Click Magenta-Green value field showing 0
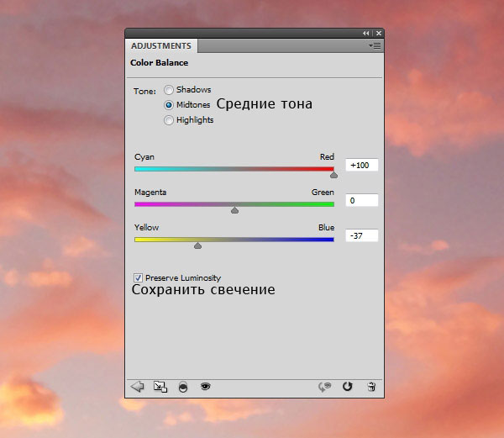The image size is (504, 438). (361, 200)
